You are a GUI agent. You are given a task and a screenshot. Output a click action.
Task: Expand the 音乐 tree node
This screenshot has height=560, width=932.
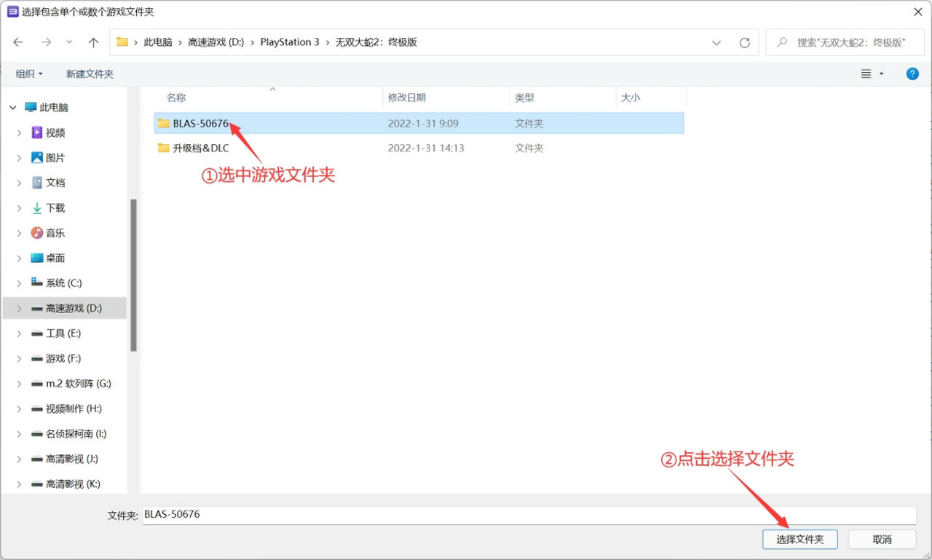(19, 233)
